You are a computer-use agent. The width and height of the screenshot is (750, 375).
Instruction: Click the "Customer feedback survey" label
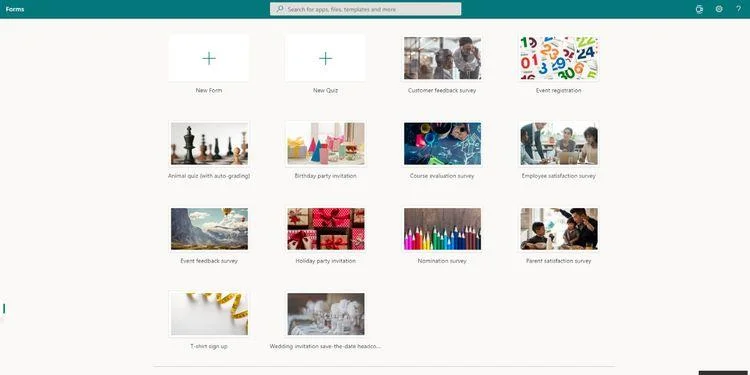(x=442, y=90)
